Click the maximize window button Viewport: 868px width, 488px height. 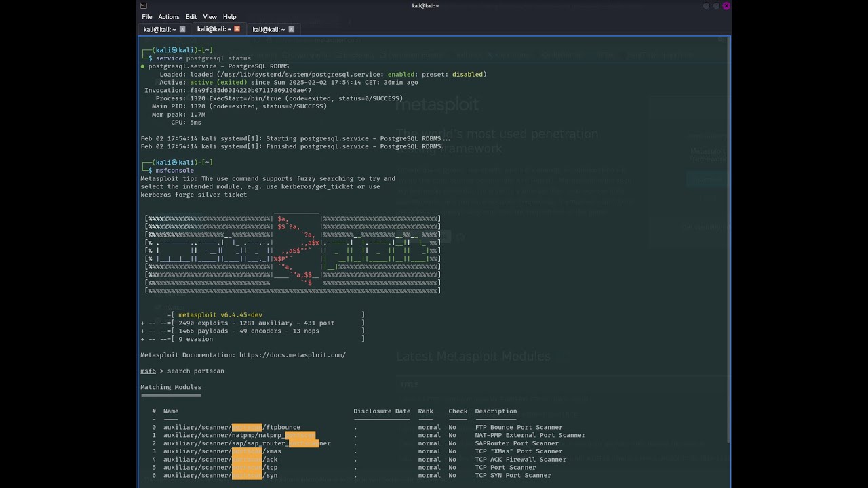(716, 6)
